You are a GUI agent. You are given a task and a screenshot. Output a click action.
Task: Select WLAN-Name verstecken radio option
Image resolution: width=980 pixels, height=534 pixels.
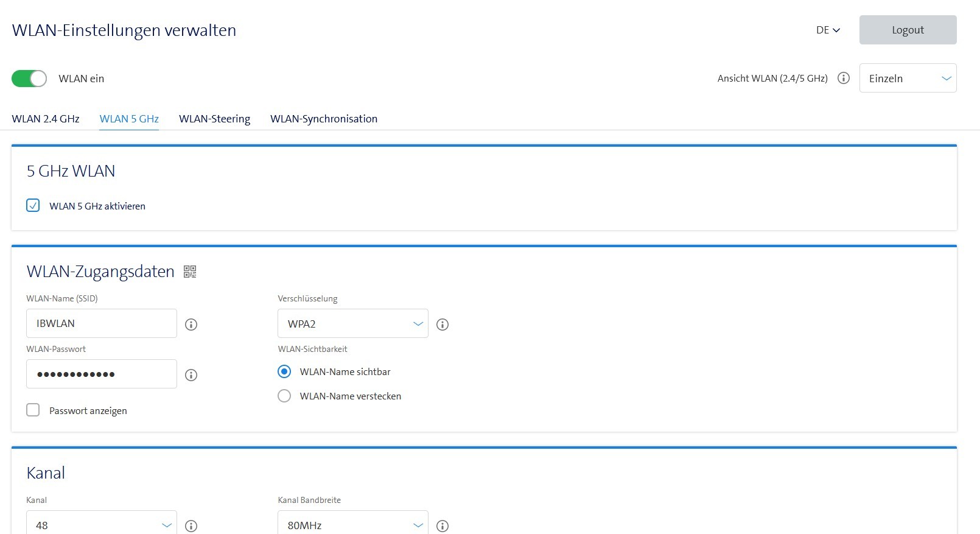284,396
